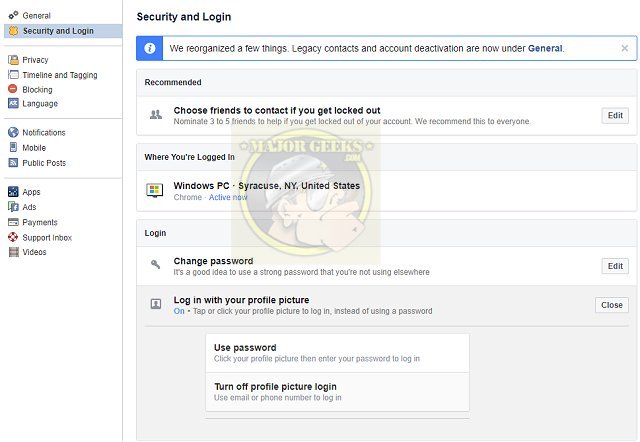Click the Videos film strip icon

click(x=13, y=252)
